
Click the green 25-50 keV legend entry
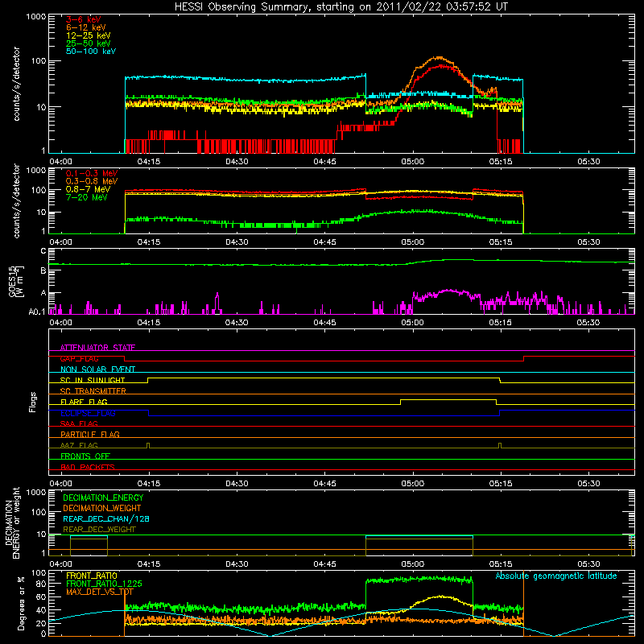tap(89, 43)
